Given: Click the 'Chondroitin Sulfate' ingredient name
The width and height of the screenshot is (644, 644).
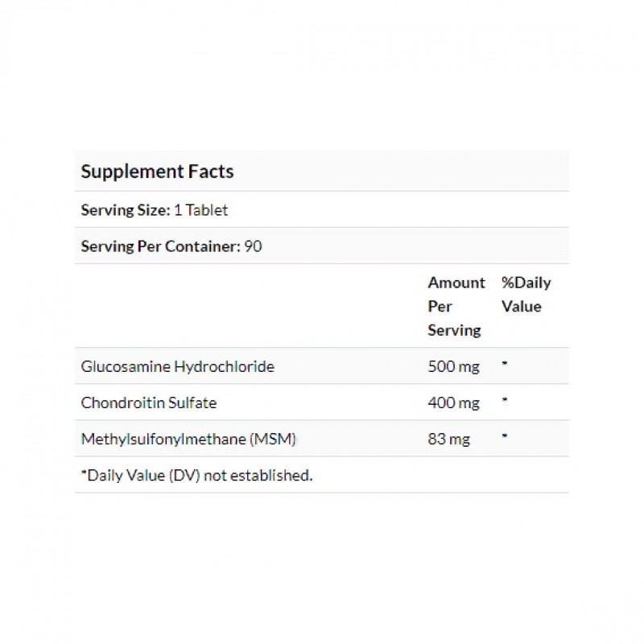Looking at the screenshot, I should [149, 402].
